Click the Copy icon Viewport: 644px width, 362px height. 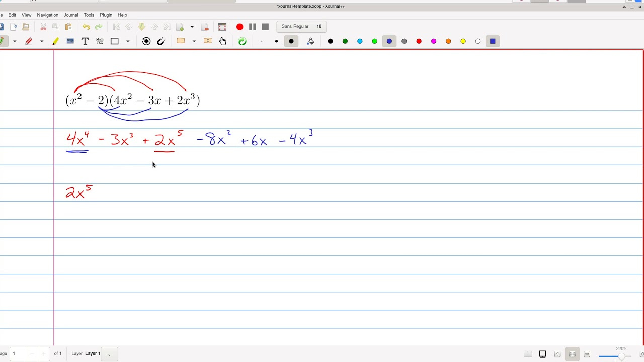coord(56,27)
